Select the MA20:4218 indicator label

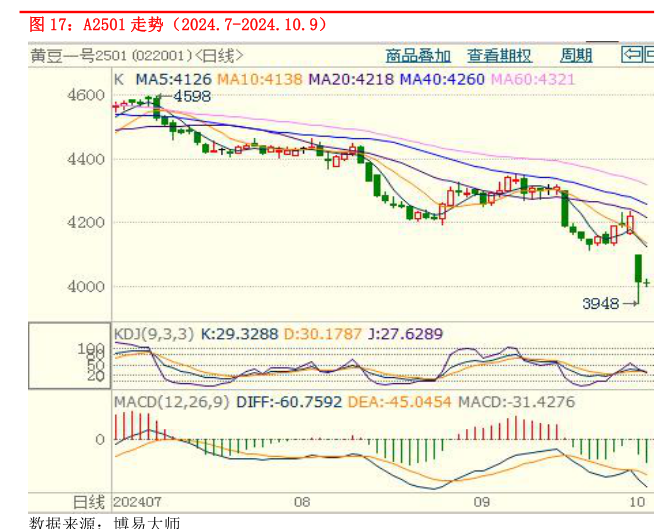coord(351,78)
